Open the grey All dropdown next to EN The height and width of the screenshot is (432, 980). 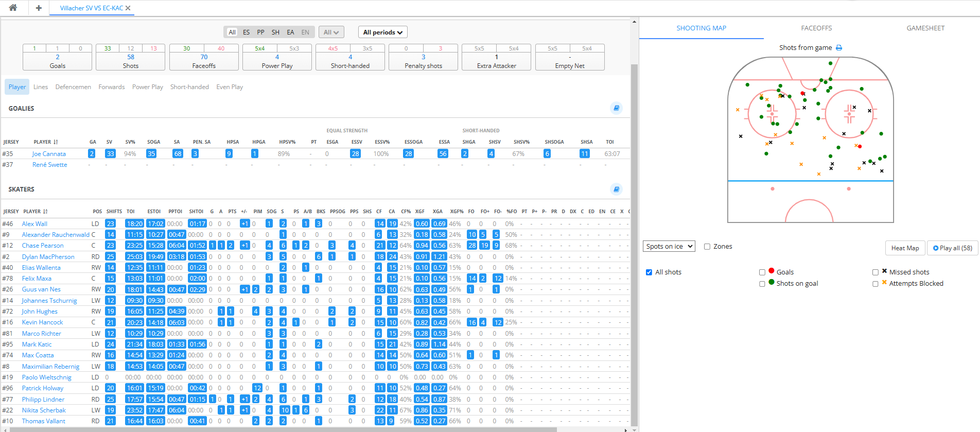coord(331,32)
